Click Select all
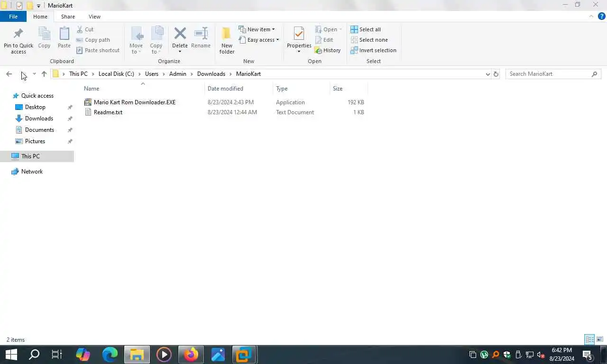 pos(365,29)
